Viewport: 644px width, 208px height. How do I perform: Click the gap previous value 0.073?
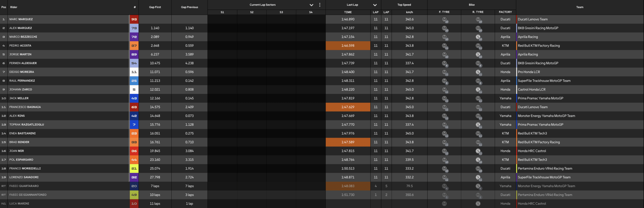190,116
